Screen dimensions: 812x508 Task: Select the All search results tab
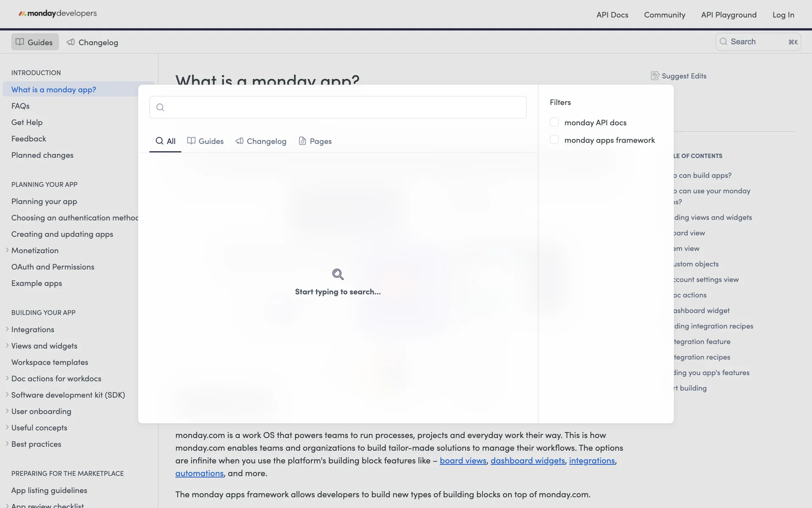[165, 141]
